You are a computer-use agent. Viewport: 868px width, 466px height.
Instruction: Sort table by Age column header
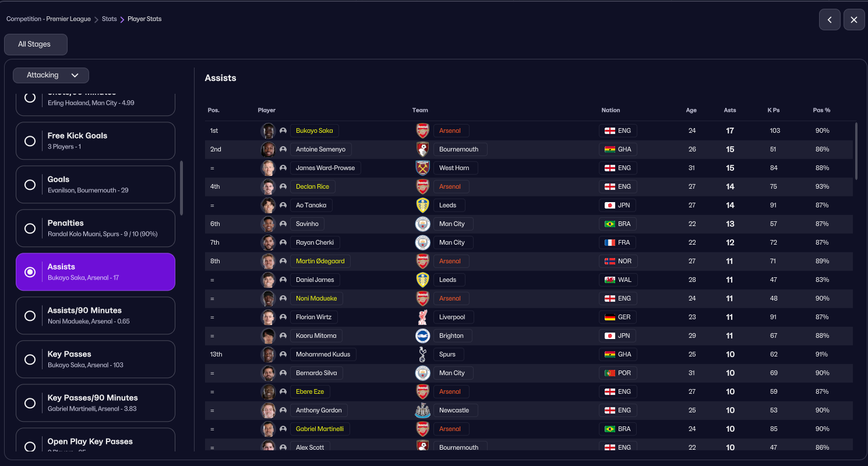tap(691, 110)
